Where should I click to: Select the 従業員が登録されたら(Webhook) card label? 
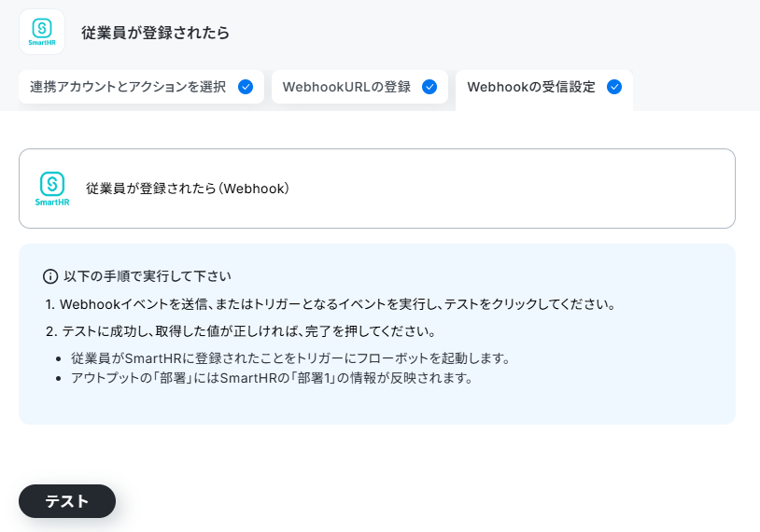pyautogui.click(x=188, y=189)
